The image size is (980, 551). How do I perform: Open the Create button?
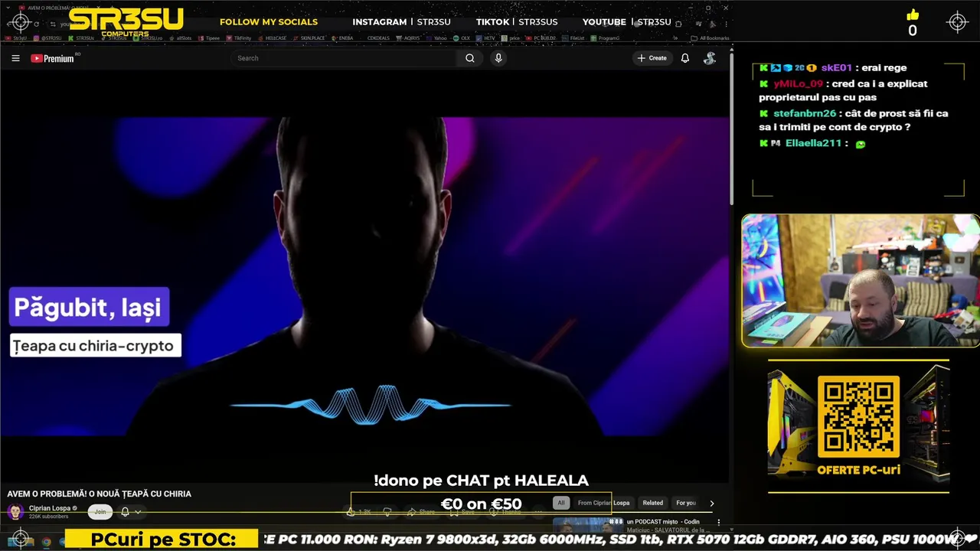coord(652,58)
